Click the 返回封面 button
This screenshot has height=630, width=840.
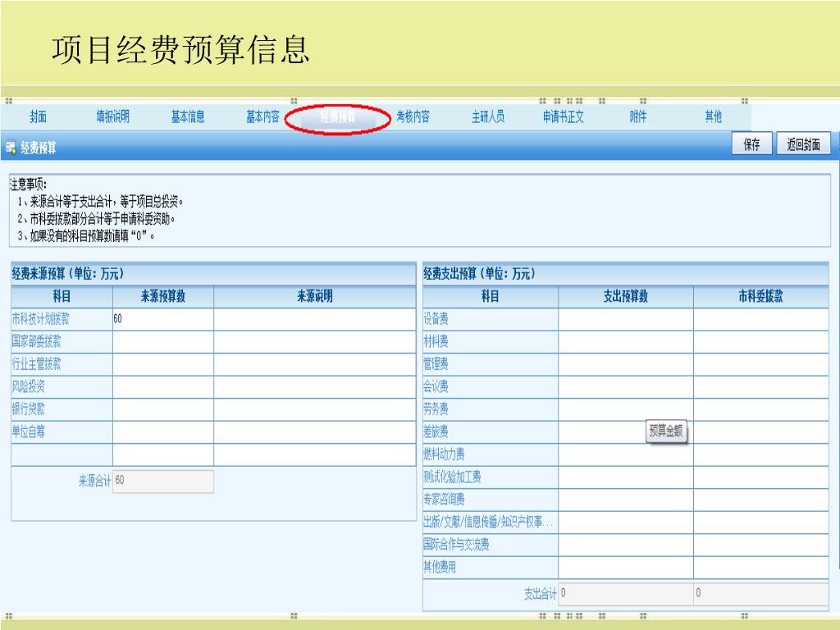coord(804,144)
